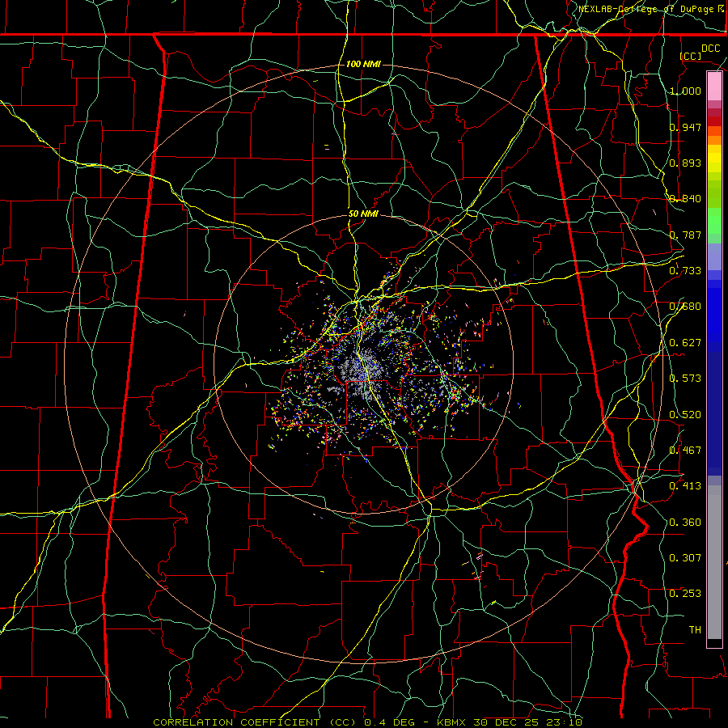Image resolution: width=728 pixels, height=728 pixels.
Task: Click the periwinkle color band above 0.733
Action: [x=714, y=257]
